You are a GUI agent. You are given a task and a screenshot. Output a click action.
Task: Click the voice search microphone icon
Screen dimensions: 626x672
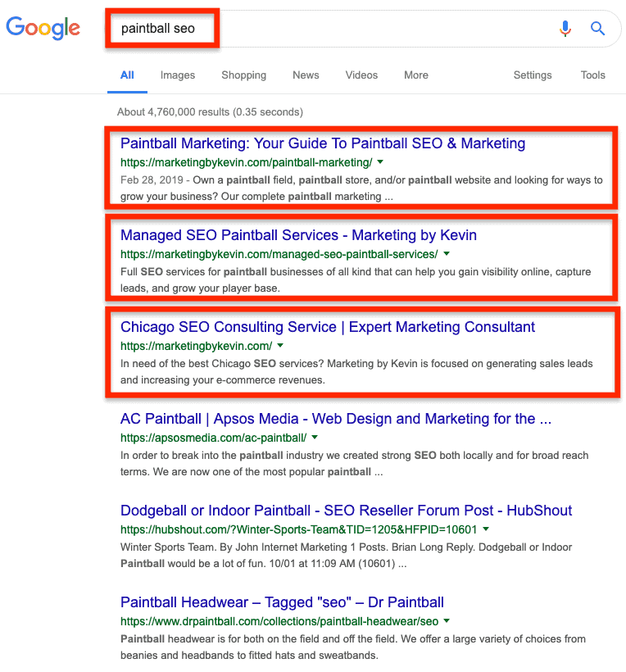click(565, 29)
